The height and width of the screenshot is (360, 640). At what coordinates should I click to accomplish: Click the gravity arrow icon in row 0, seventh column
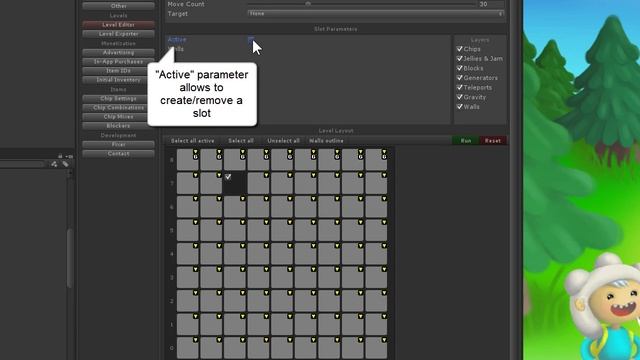(x=337, y=340)
